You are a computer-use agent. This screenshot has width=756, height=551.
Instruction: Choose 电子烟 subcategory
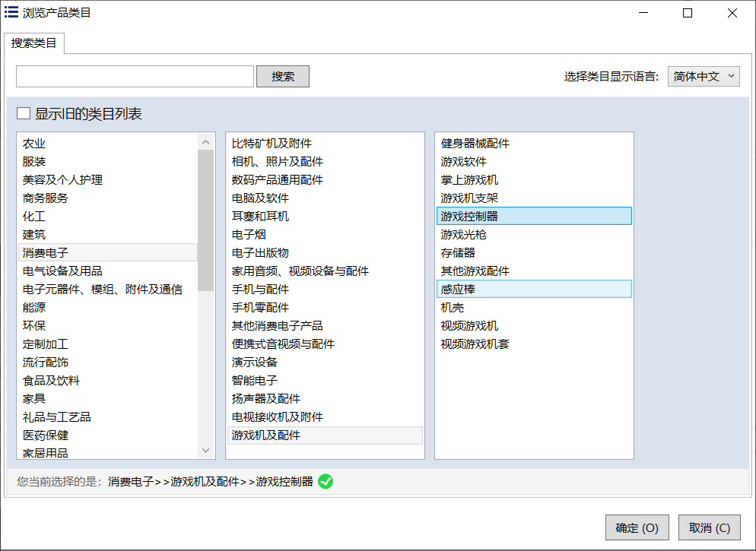[x=325, y=235]
